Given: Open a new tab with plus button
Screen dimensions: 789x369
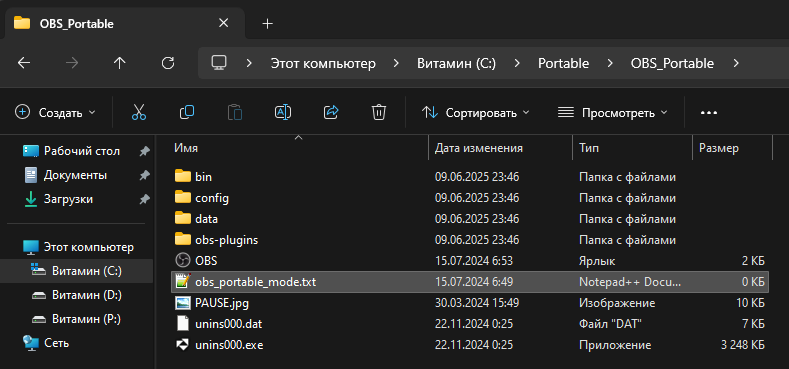Looking at the screenshot, I should tap(268, 24).
